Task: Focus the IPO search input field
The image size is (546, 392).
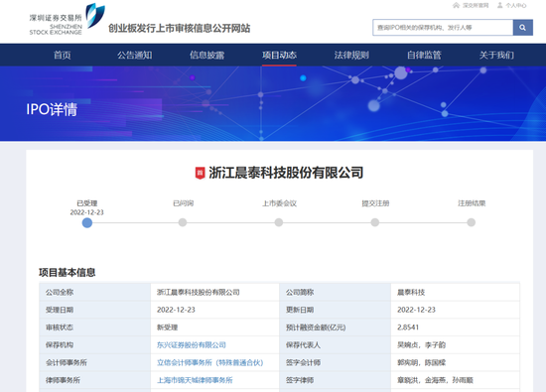Action: [443, 28]
